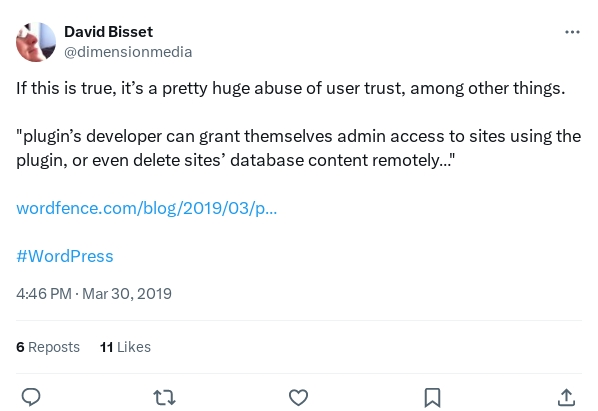
Task: Click the Likes label
Action: pos(134,347)
